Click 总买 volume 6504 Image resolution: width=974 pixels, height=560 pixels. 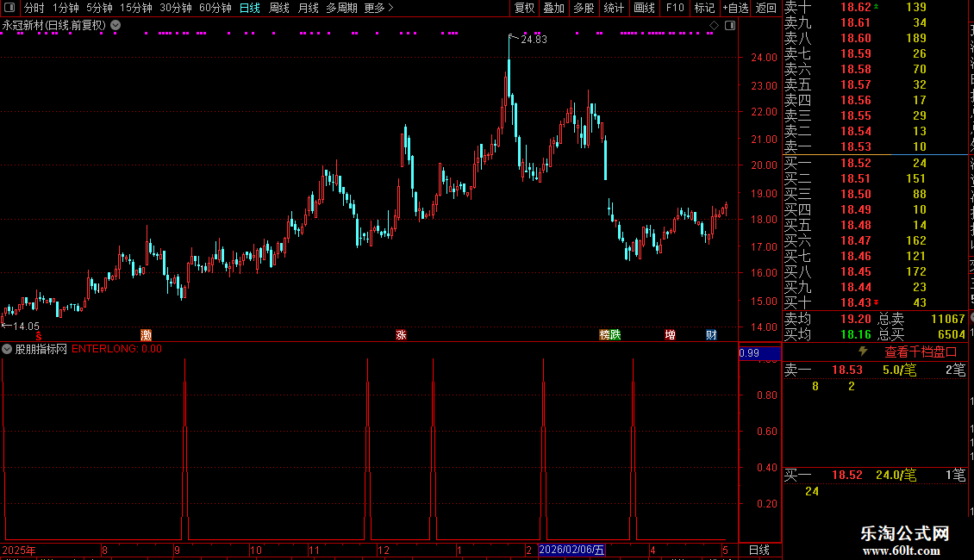[952, 334]
